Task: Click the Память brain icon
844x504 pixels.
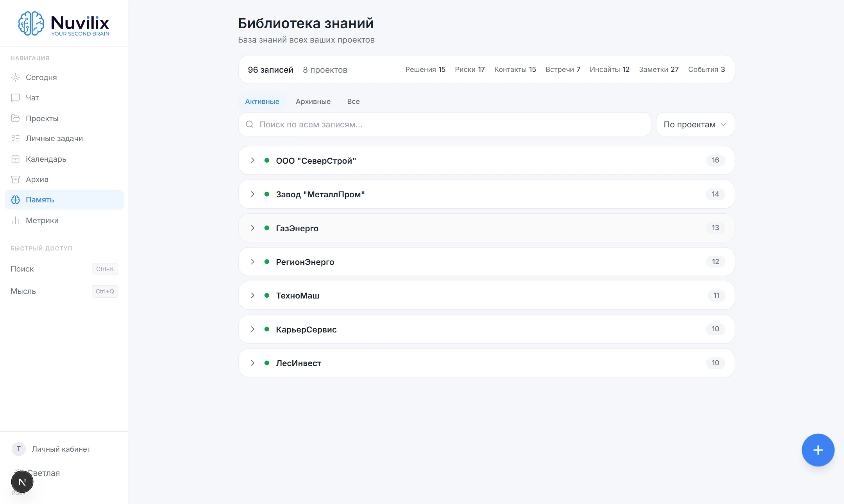Action: click(15, 200)
